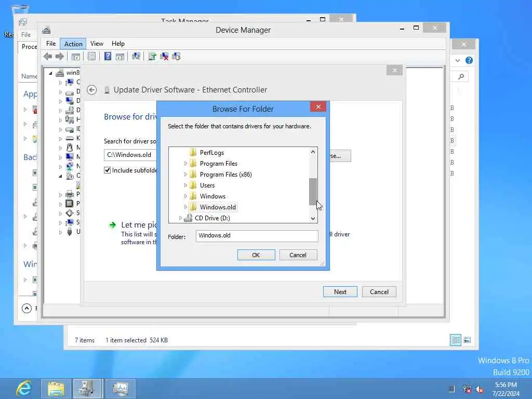Open the File menu in Device Manager
Screen dimensions: 532x399
(51, 44)
